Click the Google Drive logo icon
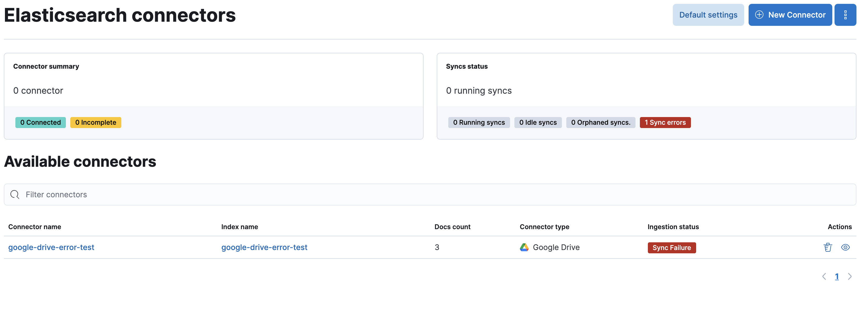 tap(524, 248)
